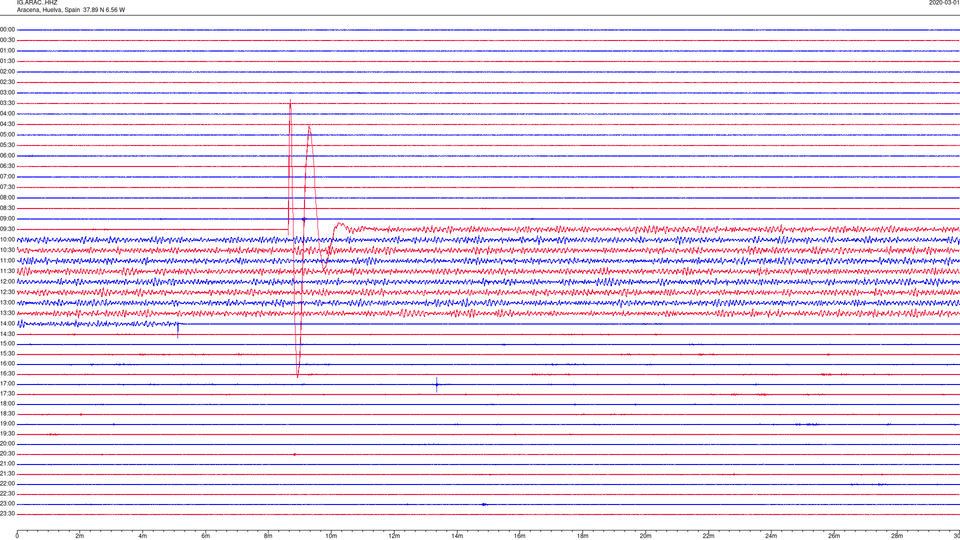960x540 pixels.
Task: Select the 22:00 trace time label
Action: [x=7, y=484]
